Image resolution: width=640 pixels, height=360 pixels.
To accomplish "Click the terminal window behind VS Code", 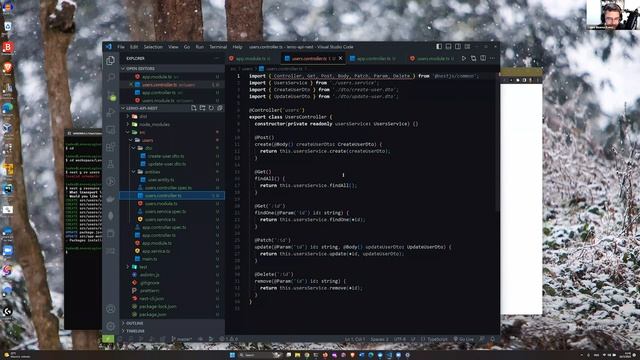I will click(83, 229).
